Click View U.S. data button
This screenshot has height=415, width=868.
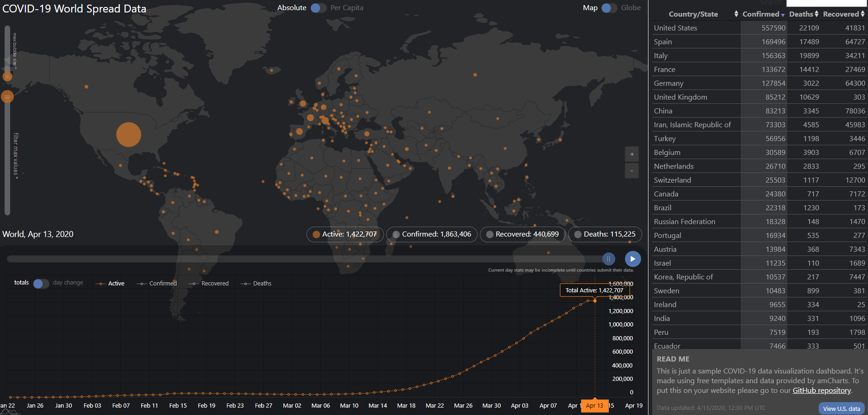(x=841, y=409)
